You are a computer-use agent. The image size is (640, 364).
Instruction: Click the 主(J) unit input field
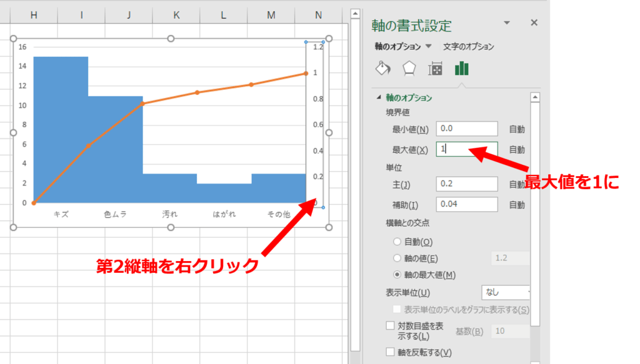[466, 184]
